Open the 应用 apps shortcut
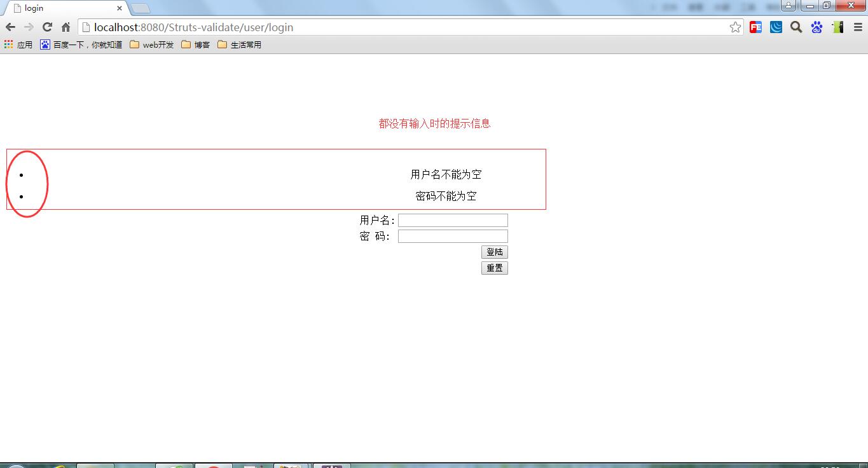Screen dimensions: 868x468 [18, 45]
